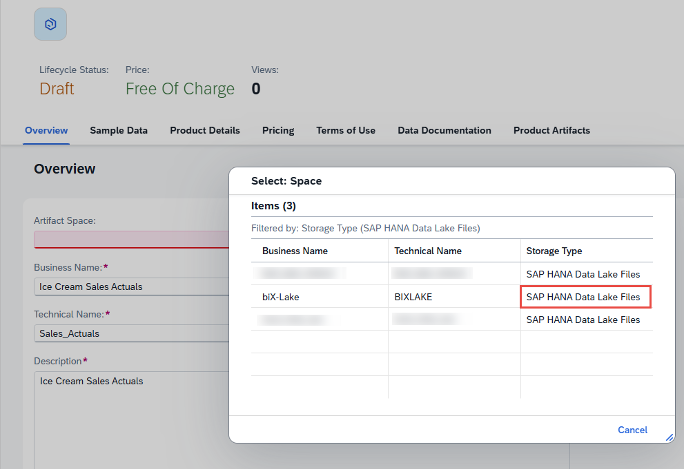Click the dialog resize handle corner
The height and width of the screenshot is (470, 685).
(x=669, y=436)
